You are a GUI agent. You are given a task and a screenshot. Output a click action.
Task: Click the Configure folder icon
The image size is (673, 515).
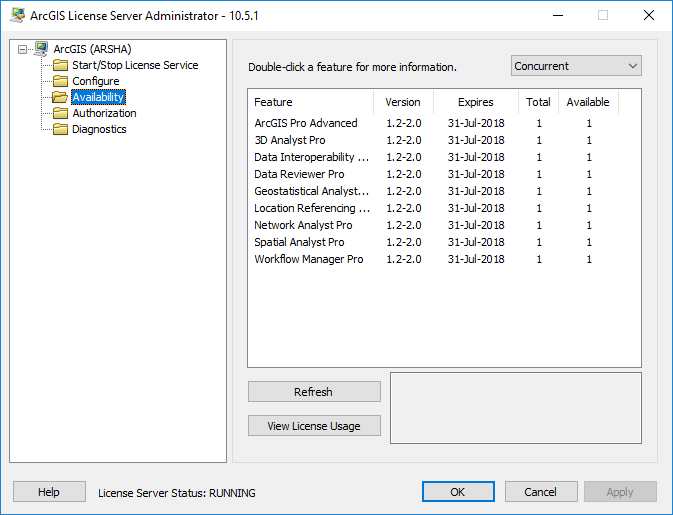click(x=61, y=81)
